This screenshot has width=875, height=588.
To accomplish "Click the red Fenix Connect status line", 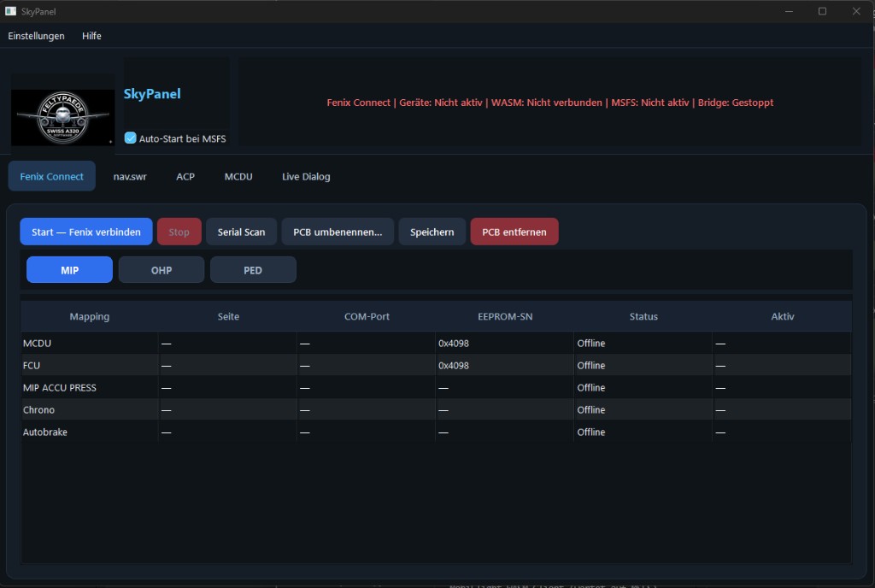I will 549,102.
